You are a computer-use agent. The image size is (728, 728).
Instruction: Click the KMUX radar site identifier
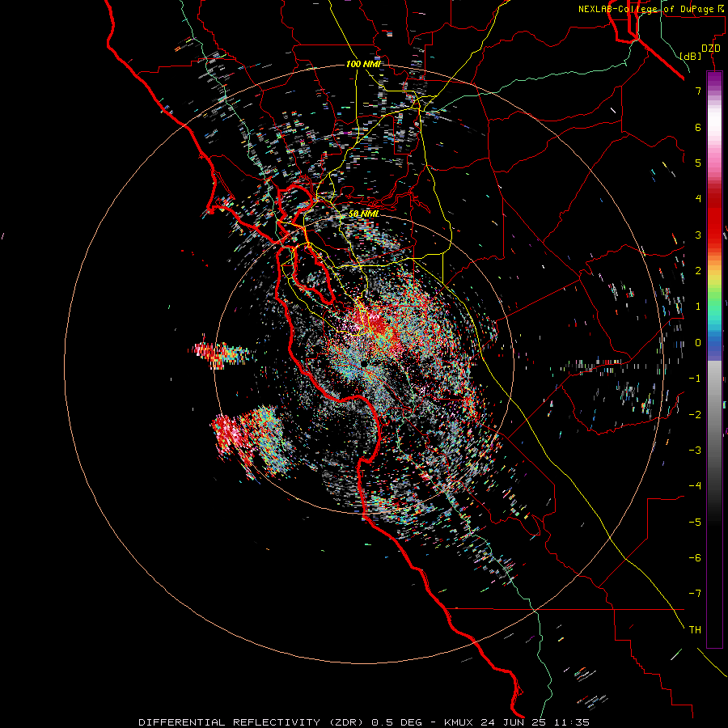tap(459, 722)
